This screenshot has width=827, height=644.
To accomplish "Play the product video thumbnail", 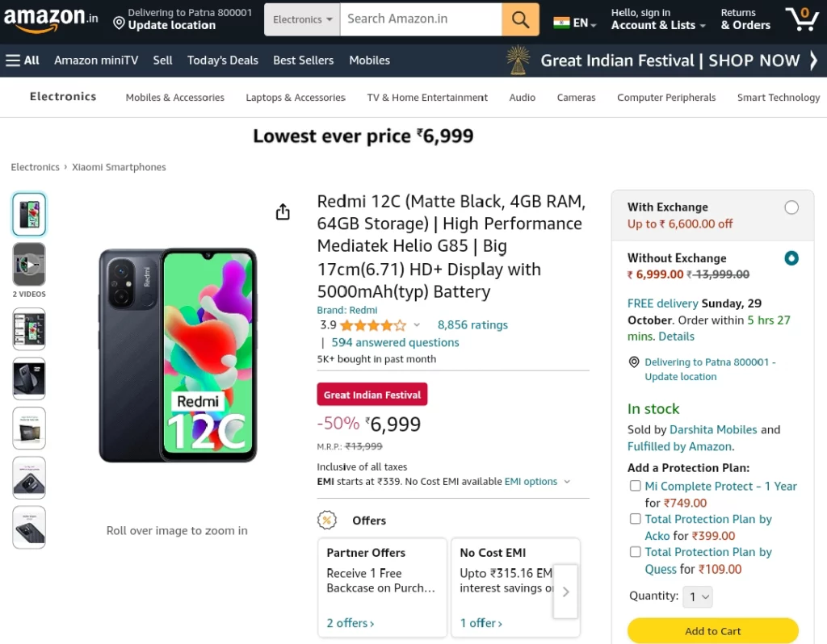I will coord(29,264).
